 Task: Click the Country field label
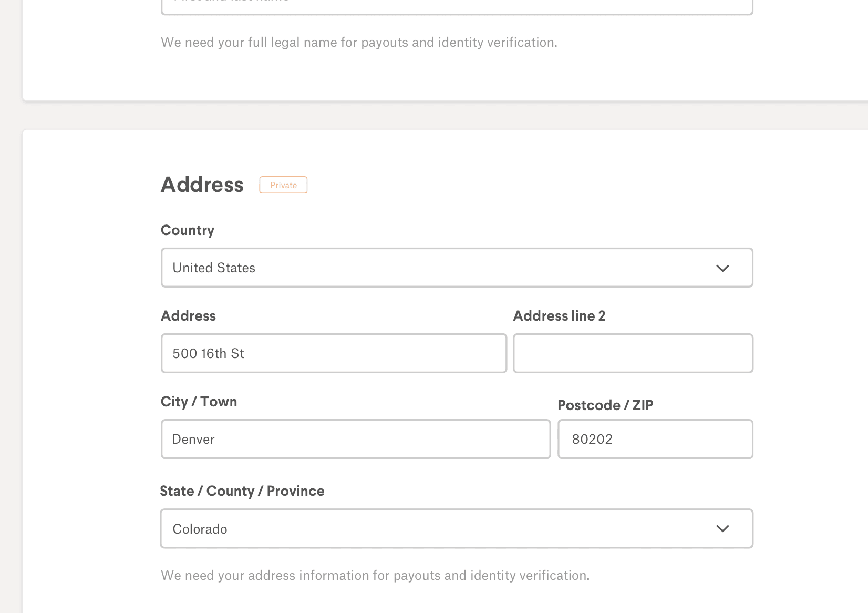click(187, 230)
